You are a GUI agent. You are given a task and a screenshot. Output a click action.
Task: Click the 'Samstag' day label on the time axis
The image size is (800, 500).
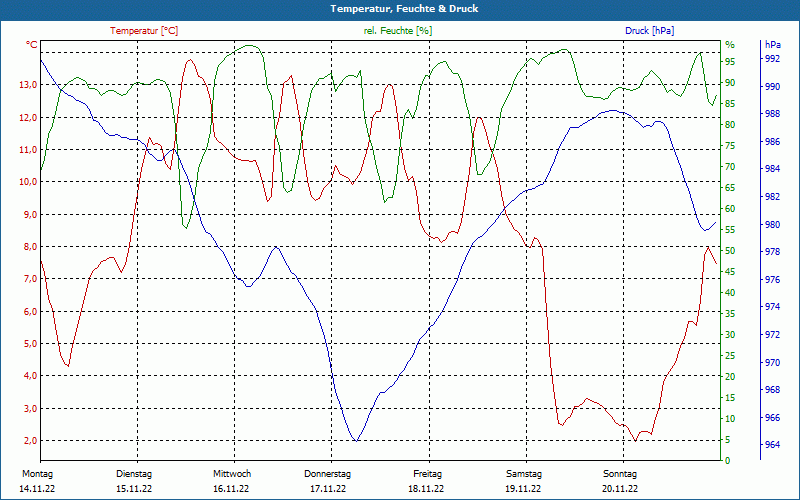(524, 474)
